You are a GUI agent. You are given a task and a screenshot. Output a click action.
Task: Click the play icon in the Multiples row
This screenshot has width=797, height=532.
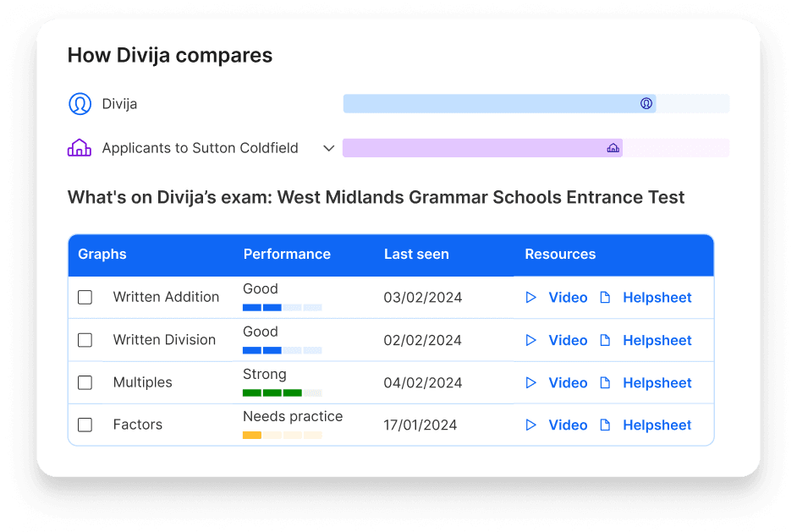point(531,382)
